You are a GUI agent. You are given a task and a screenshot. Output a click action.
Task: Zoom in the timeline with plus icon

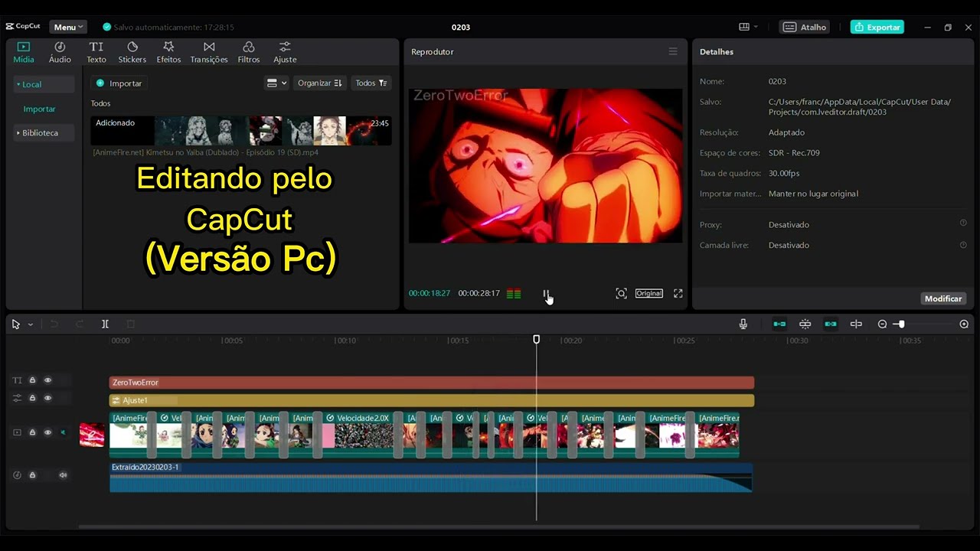tap(964, 324)
